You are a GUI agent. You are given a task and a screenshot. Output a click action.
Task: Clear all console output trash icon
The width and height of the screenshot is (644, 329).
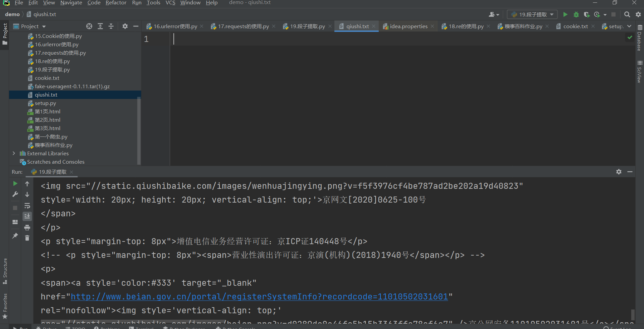coord(27,238)
